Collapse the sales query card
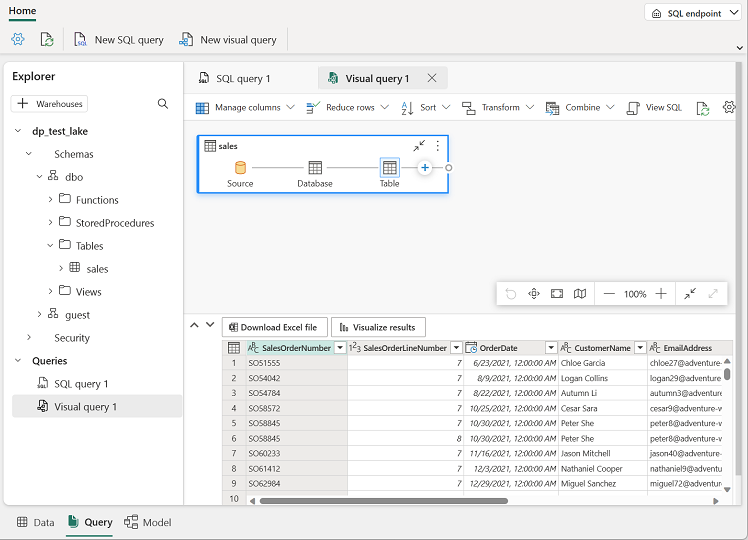The image size is (748, 540). (x=419, y=145)
